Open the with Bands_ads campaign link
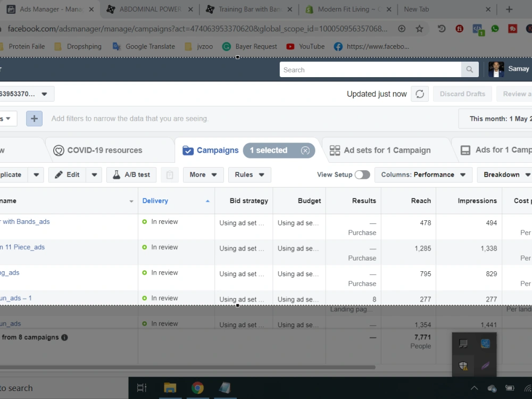 pos(26,221)
